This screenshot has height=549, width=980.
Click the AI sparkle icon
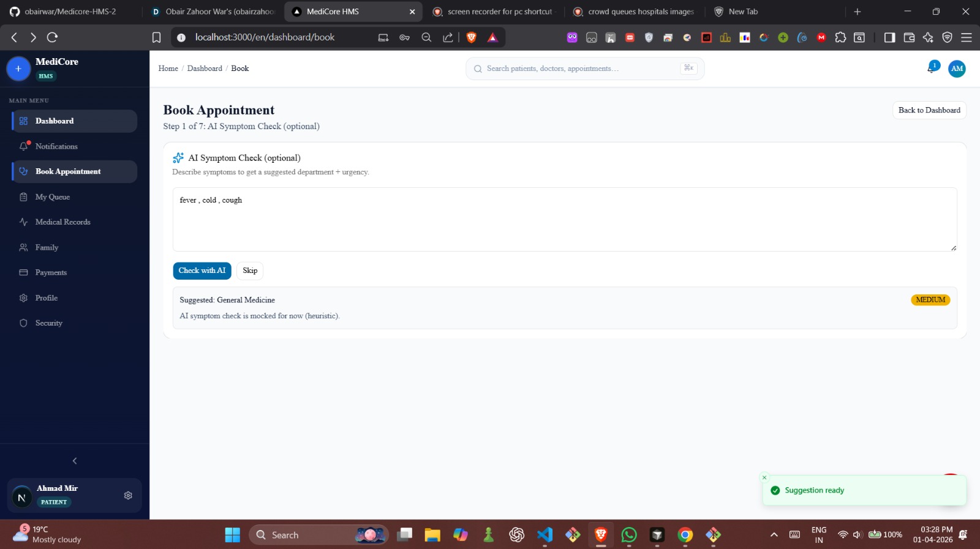tap(178, 158)
